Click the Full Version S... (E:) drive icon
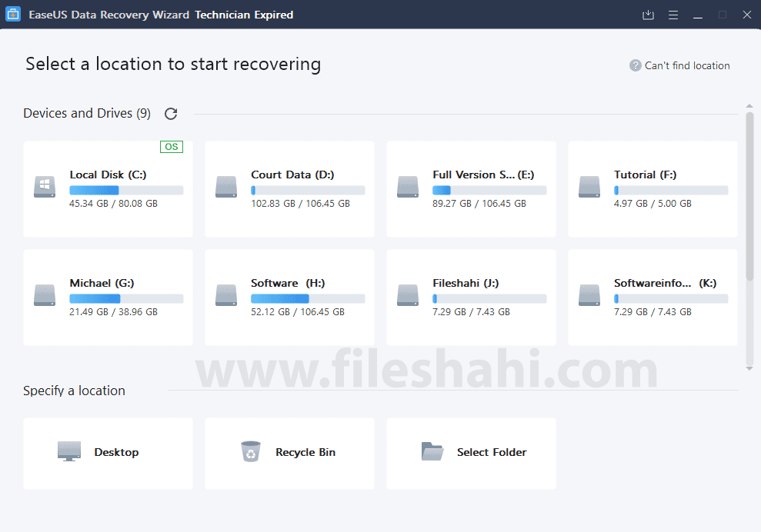Viewport: 761px width, 532px height. (x=408, y=187)
